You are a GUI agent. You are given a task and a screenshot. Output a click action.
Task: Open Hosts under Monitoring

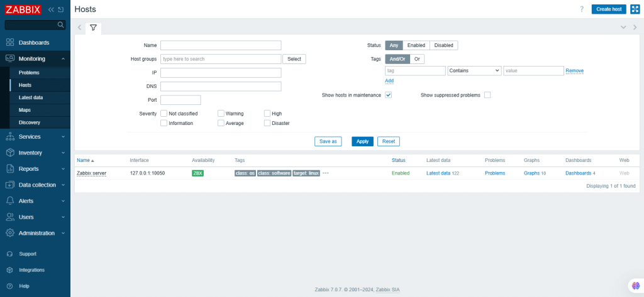click(x=25, y=85)
